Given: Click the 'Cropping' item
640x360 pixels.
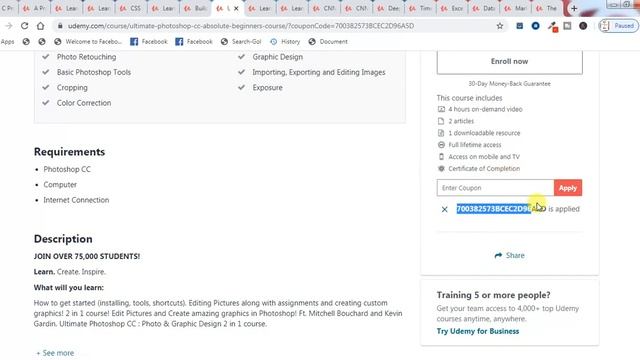Looking at the screenshot, I should pos(72,88).
